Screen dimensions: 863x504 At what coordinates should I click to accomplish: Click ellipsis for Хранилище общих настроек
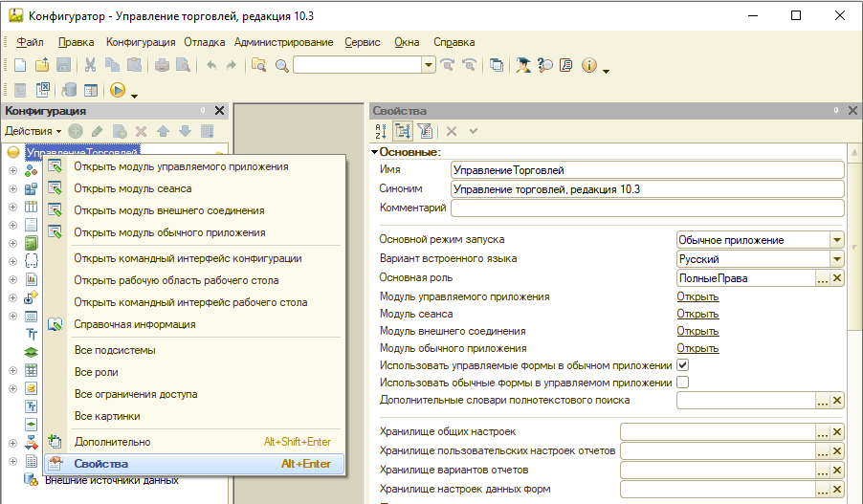coord(822,432)
